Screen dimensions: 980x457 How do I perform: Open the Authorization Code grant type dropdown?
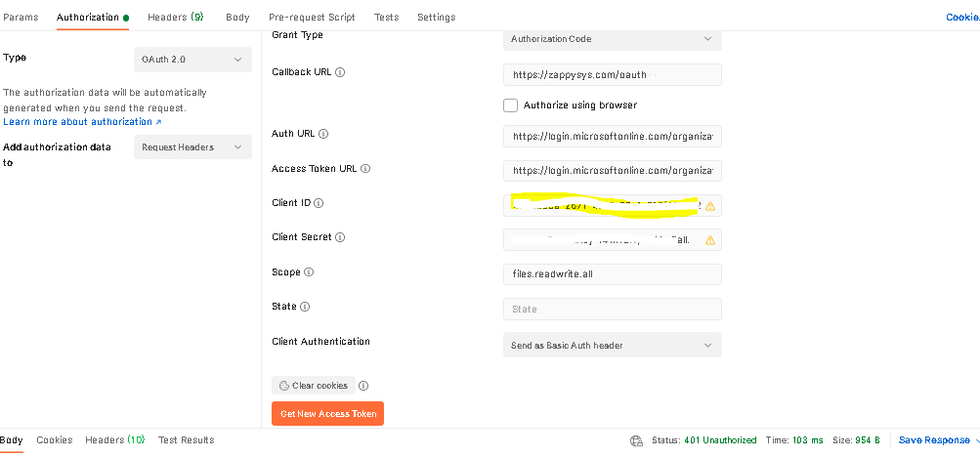tap(612, 39)
